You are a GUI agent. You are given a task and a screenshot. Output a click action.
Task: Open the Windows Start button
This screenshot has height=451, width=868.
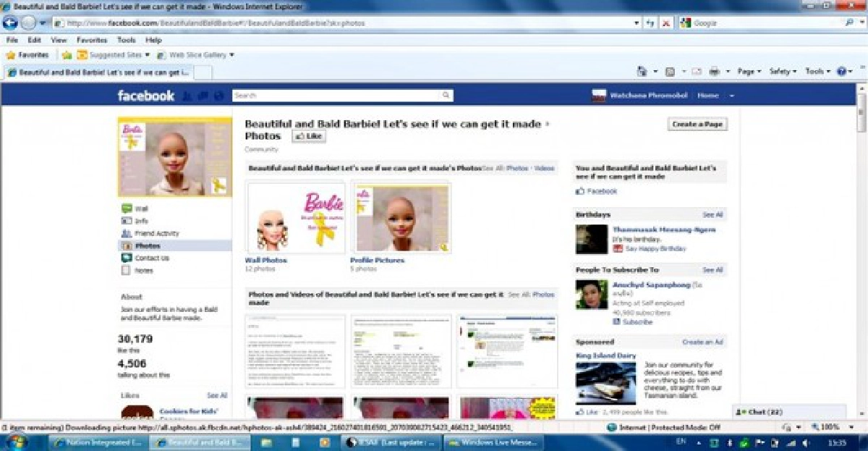[x=16, y=442]
